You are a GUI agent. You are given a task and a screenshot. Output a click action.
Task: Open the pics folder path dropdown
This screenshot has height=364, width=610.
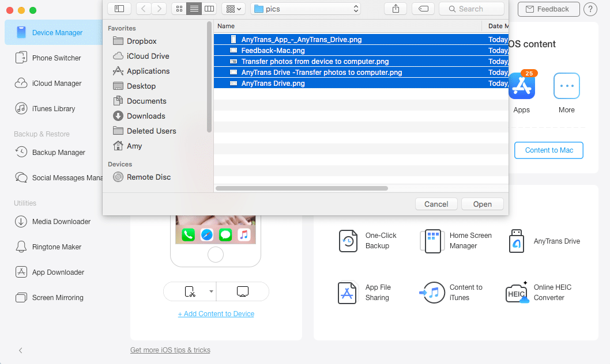click(306, 9)
